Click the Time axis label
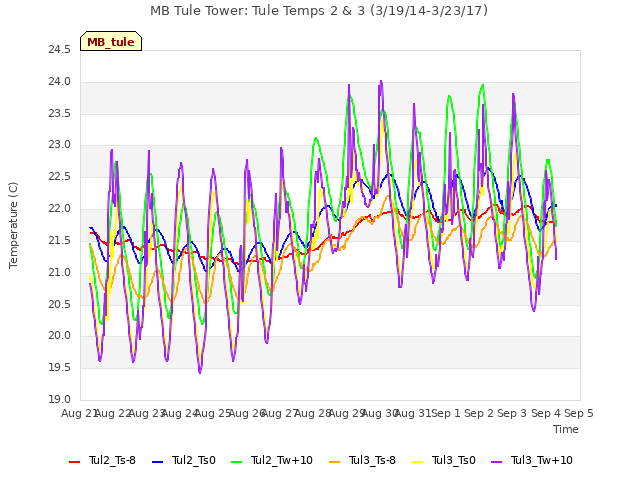The width and height of the screenshot is (640, 480). (x=566, y=429)
